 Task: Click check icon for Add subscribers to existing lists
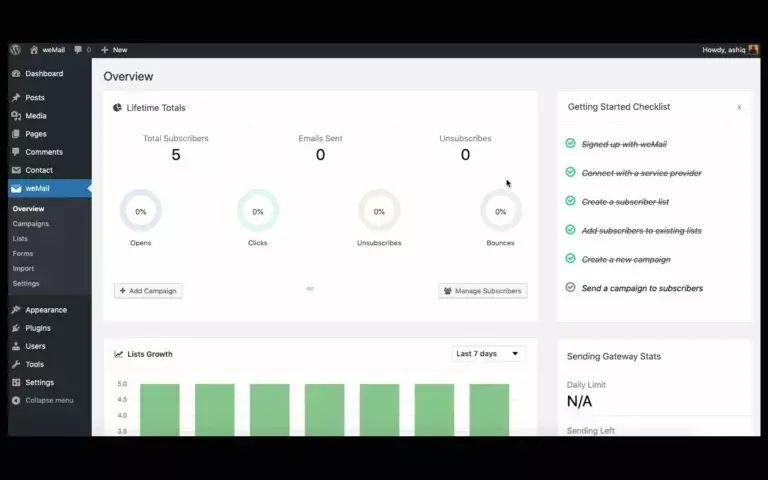(570, 229)
